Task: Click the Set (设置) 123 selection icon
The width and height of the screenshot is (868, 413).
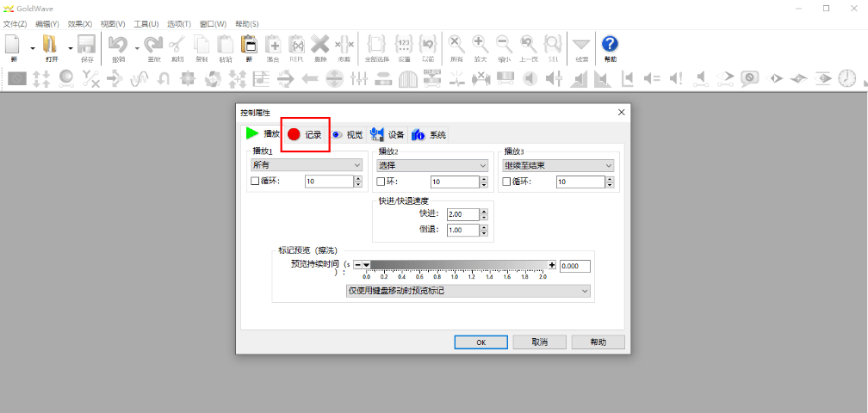Action: pyautogui.click(x=404, y=44)
